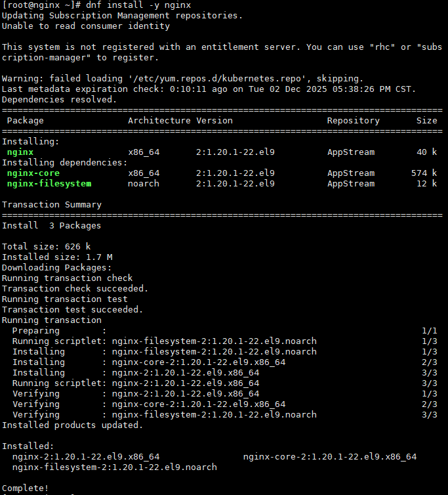The image size is (448, 495).
Task: Click 'Dependencies resolved.' text
Action: (59, 99)
